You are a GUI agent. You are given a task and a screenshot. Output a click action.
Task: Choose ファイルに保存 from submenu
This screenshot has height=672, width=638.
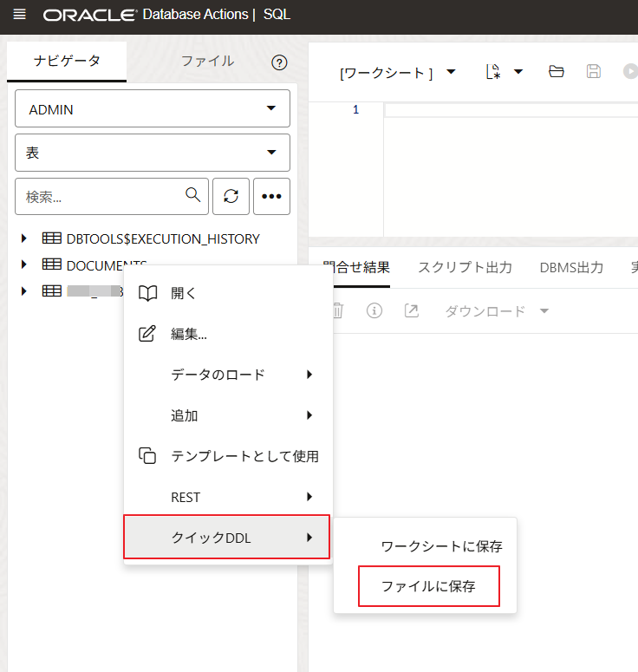[428, 586]
